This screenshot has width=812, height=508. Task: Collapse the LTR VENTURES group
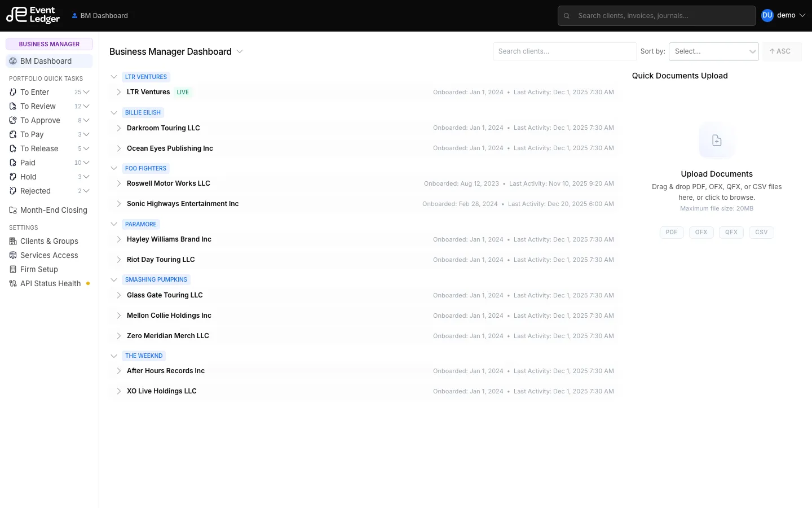coord(114,77)
